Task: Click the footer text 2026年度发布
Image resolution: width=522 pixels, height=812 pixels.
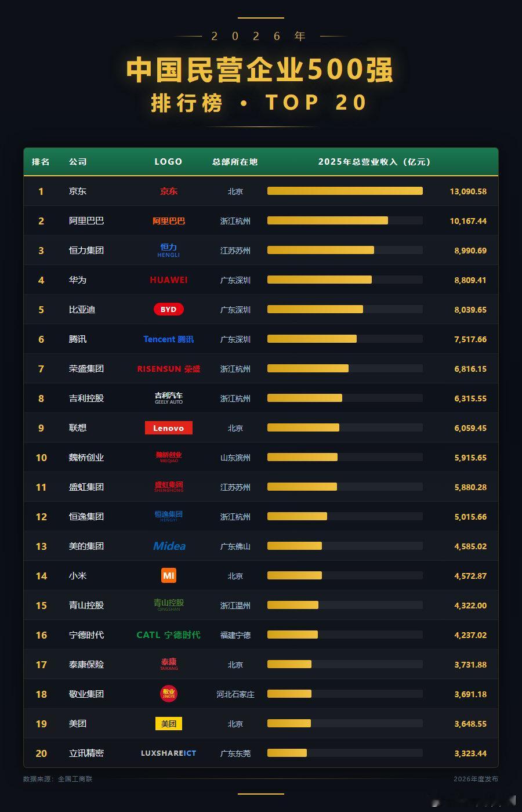Action: click(476, 779)
